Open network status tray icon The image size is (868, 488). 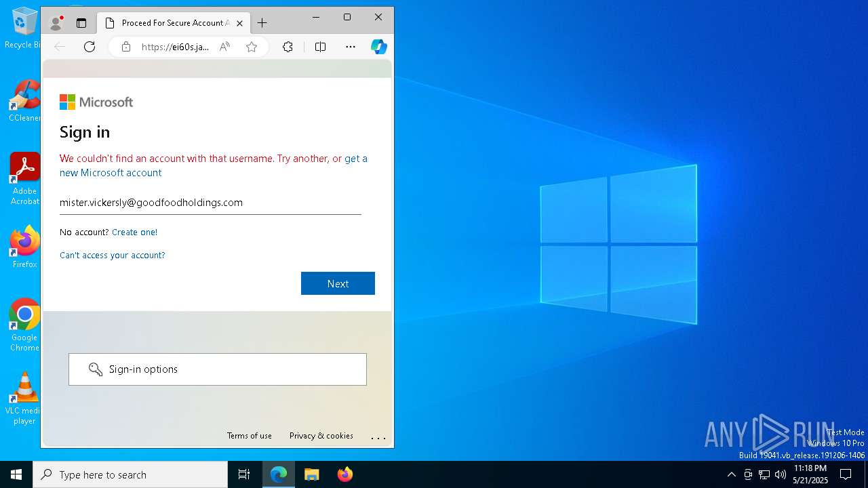tap(764, 474)
